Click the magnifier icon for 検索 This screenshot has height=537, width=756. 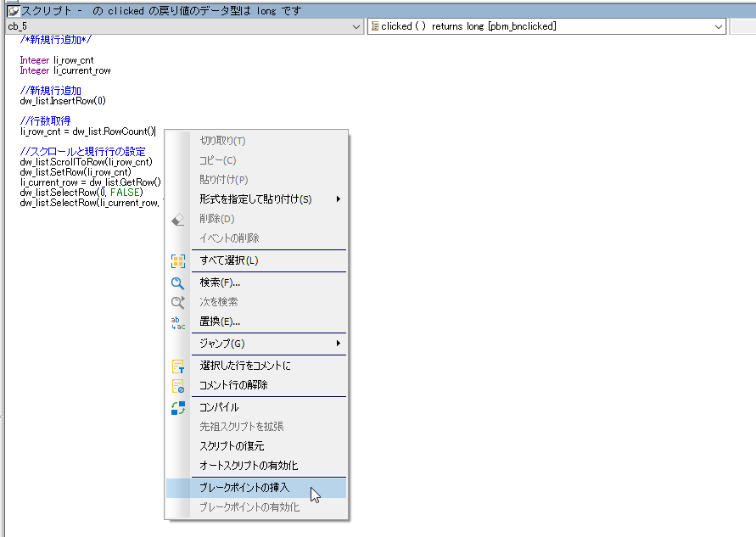[x=177, y=283]
